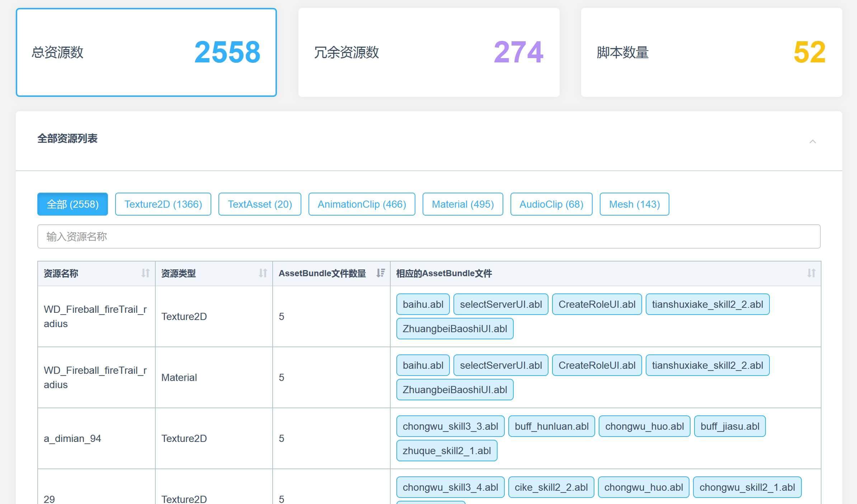857x504 pixels.
Task: Click the resource name search field
Action: [429, 236]
